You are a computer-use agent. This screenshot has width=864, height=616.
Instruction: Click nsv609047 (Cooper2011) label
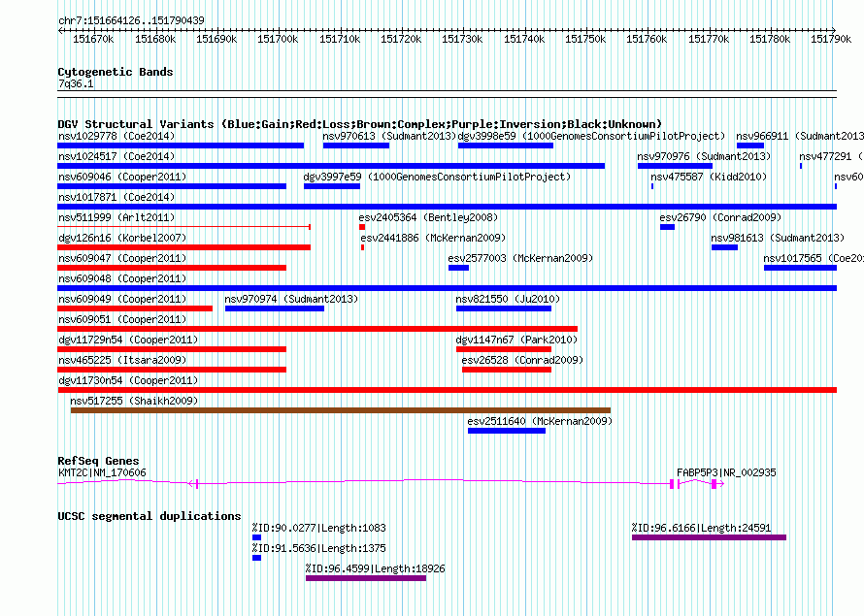click(x=122, y=258)
